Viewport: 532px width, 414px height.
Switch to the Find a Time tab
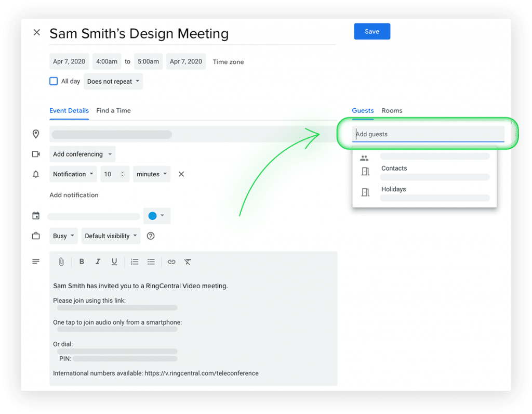point(113,111)
